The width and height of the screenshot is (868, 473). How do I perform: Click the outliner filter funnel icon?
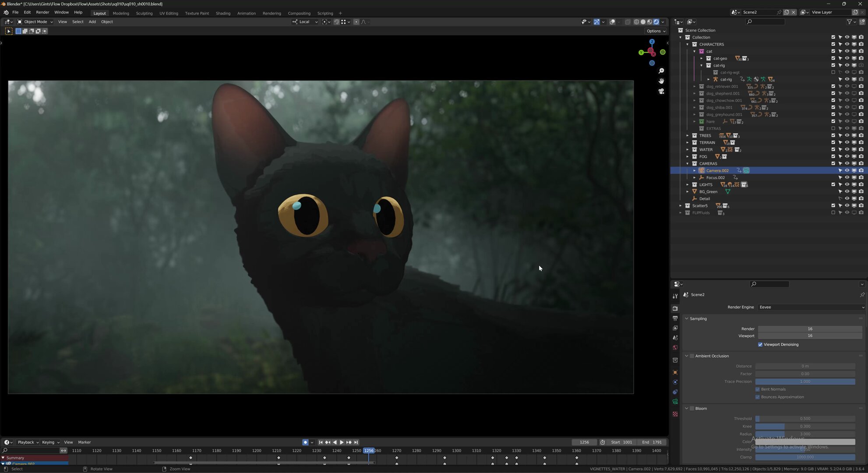click(x=850, y=22)
